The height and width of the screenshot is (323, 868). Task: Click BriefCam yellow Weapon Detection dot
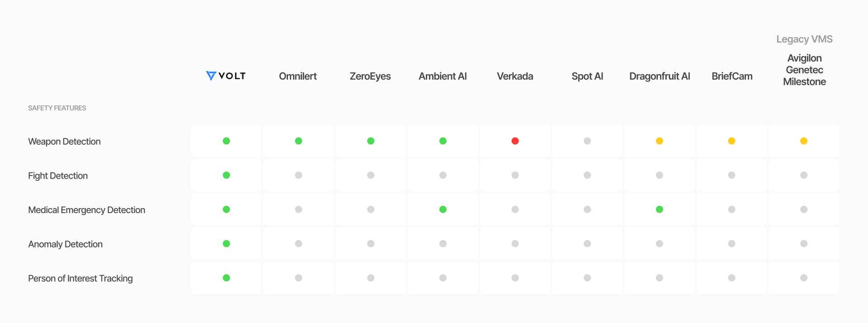point(731,141)
